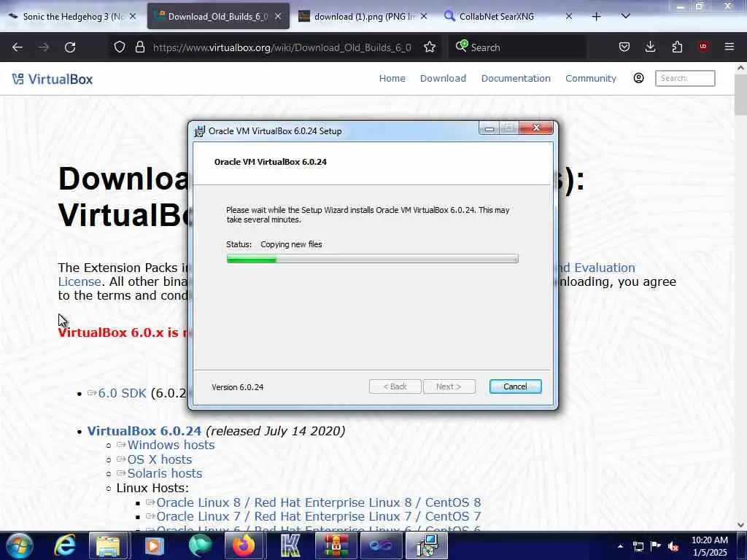This screenshot has width=747, height=560.
Task: Click the Firefox toolbar Search box
Action: tap(519, 47)
